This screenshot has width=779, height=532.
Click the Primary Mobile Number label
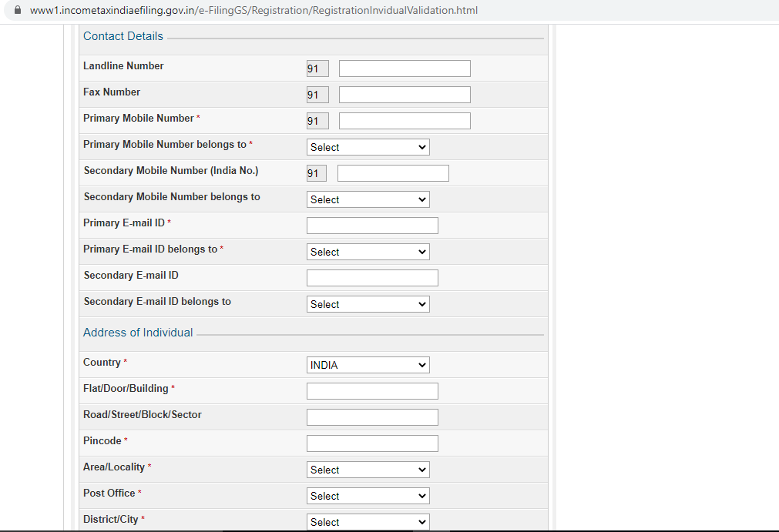click(139, 119)
